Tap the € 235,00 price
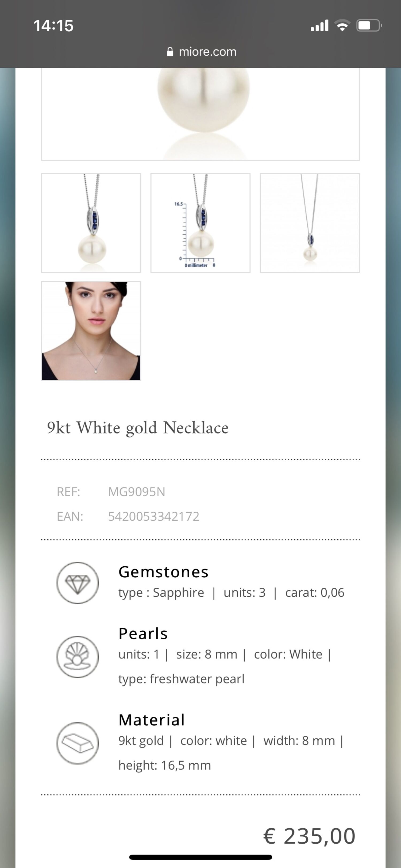The width and height of the screenshot is (401, 868). (x=309, y=836)
